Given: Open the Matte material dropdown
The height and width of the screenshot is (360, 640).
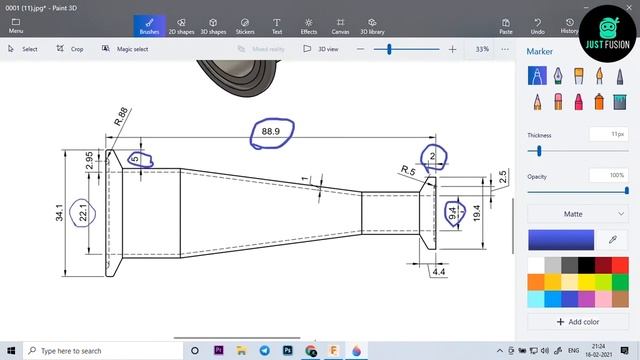Looking at the screenshot, I should (578, 214).
